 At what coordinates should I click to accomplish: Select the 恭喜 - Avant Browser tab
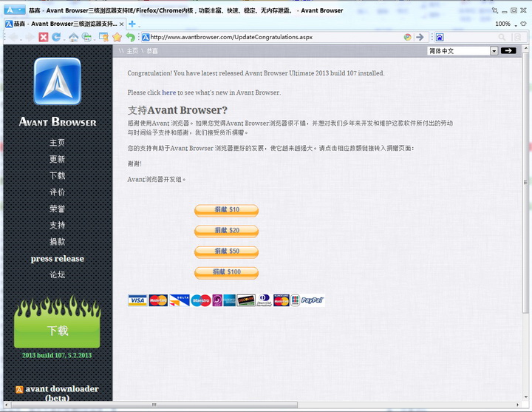tap(66, 24)
